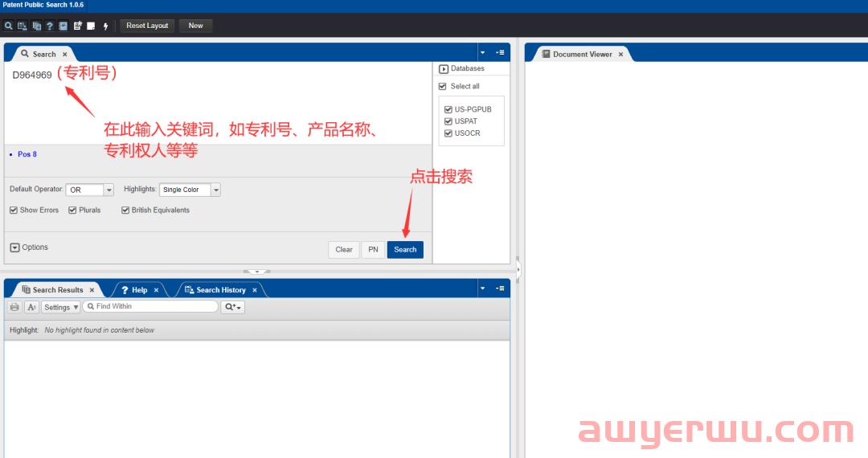Open Search History from the top toolbar icon
The height and width of the screenshot is (458, 868).
pos(23,26)
